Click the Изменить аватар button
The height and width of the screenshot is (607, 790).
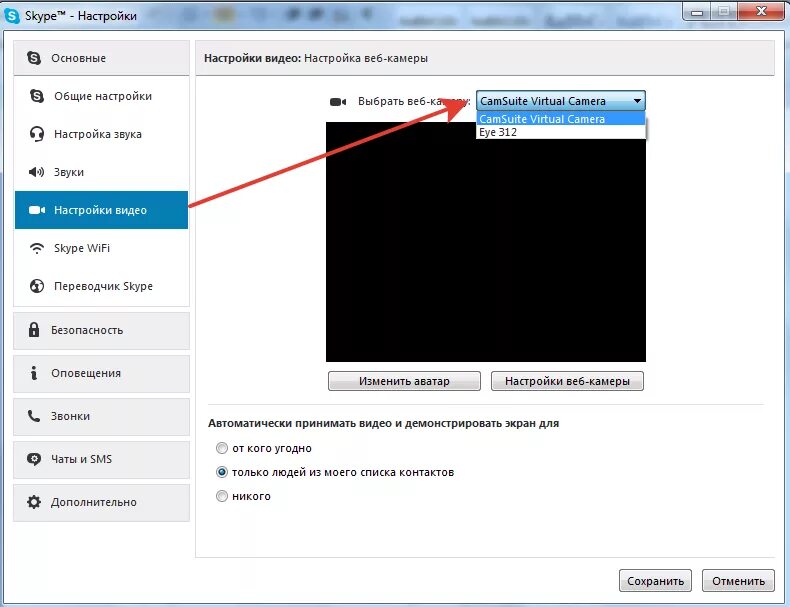404,381
